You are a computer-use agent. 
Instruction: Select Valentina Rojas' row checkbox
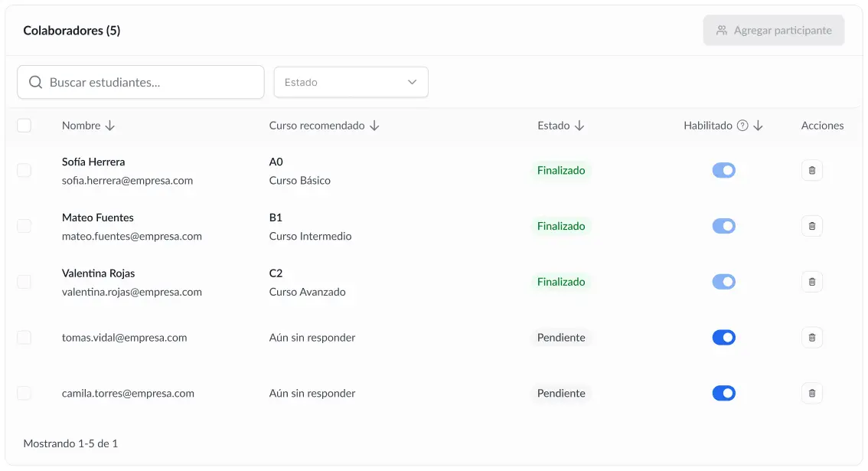[24, 282]
